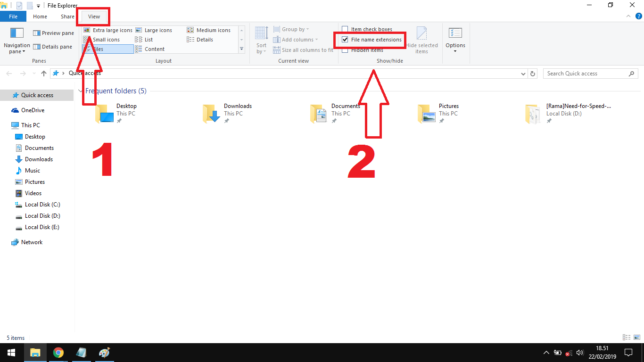Open Pictures under This PC

(x=35, y=182)
